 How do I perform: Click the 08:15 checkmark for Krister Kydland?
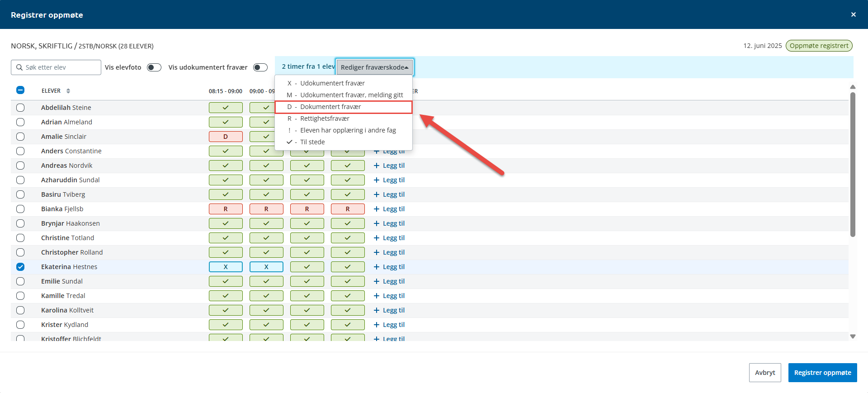[226, 325]
